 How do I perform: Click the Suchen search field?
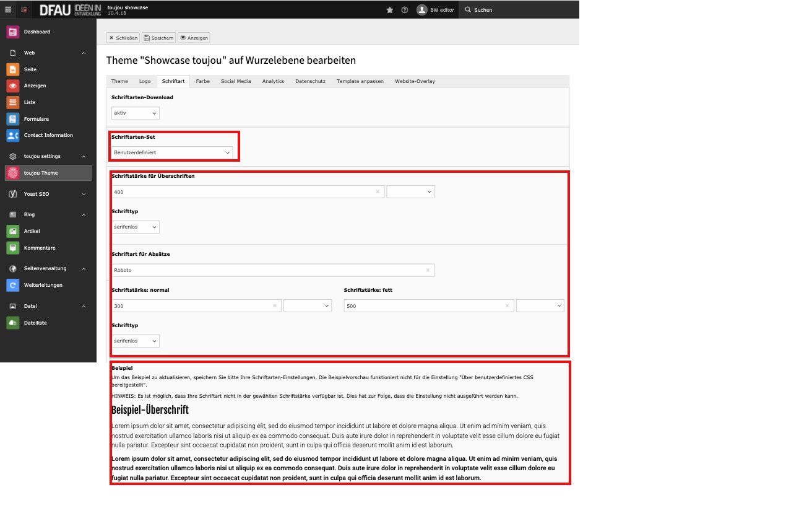(520, 10)
